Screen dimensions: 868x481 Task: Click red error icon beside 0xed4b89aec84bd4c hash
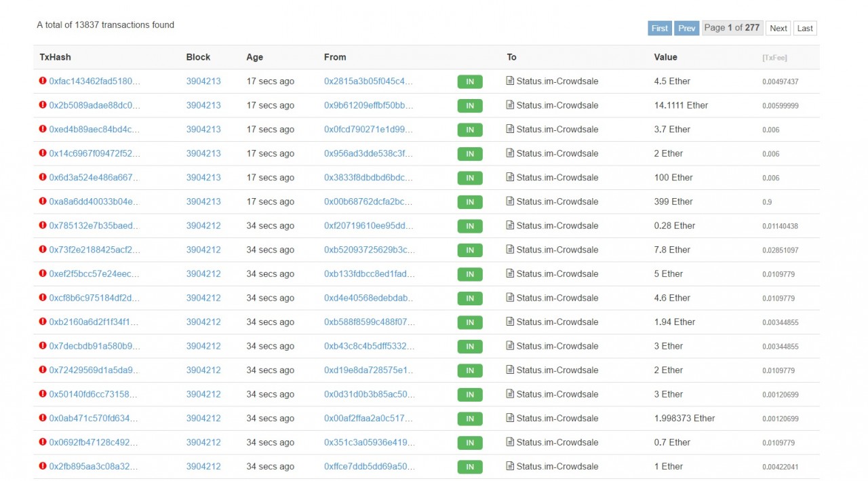pos(43,130)
